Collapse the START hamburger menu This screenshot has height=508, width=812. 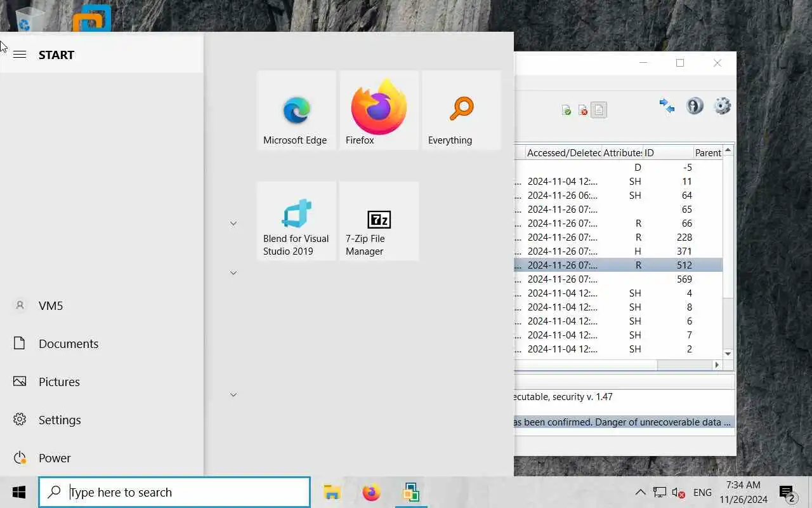point(20,55)
